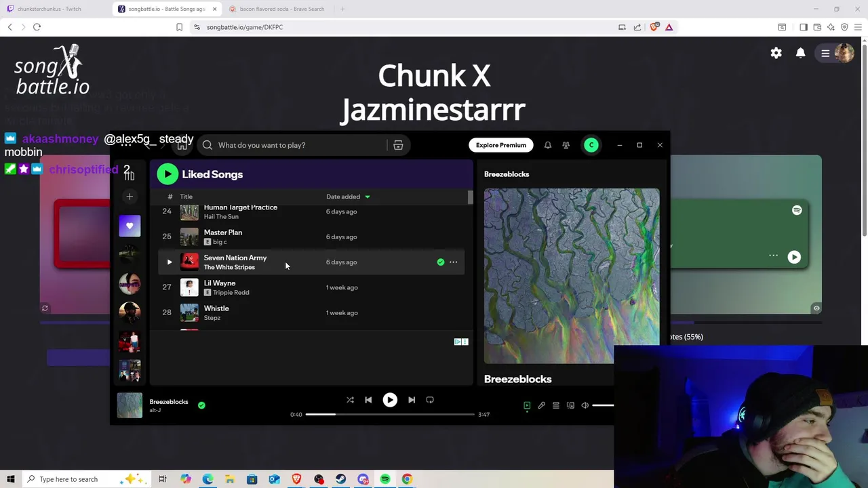Create playlist with plus icon in sidebar
The image size is (868, 488).
coord(130,197)
